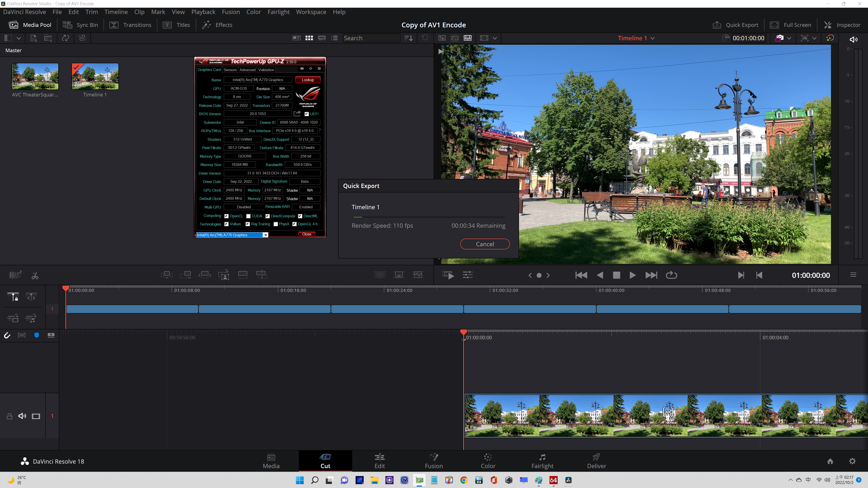Image resolution: width=868 pixels, height=488 pixels.
Task: Expand the viewer safe area dropdown arrow
Action: point(495,38)
